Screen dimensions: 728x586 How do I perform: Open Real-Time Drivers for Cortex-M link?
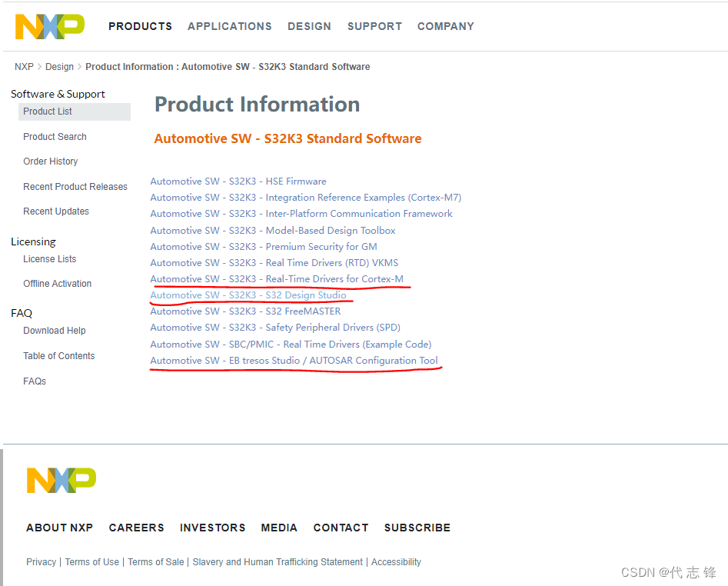pyautogui.click(x=277, y=279)
